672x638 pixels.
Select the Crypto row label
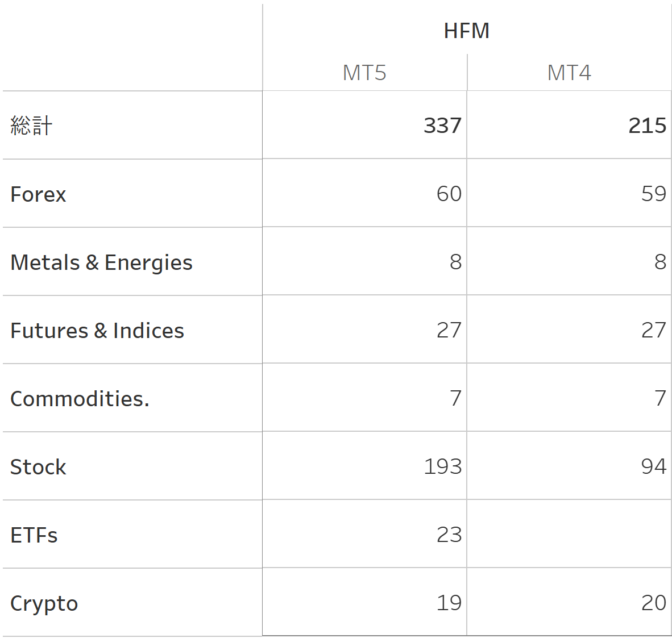pos(44,603)
